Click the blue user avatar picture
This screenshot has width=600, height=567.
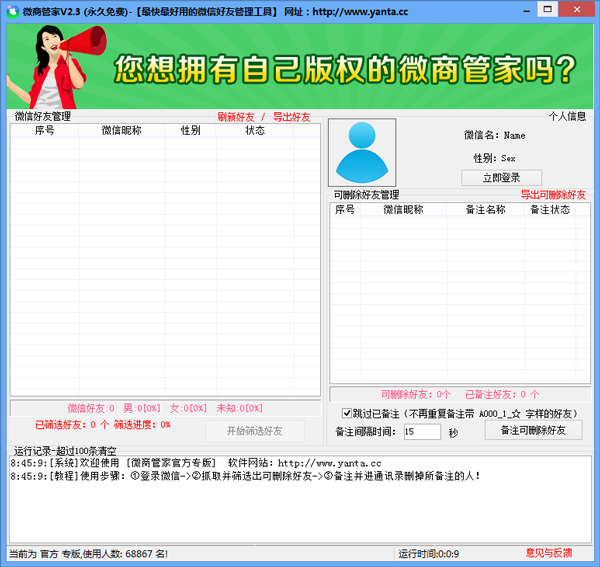(x=362, y=152)
